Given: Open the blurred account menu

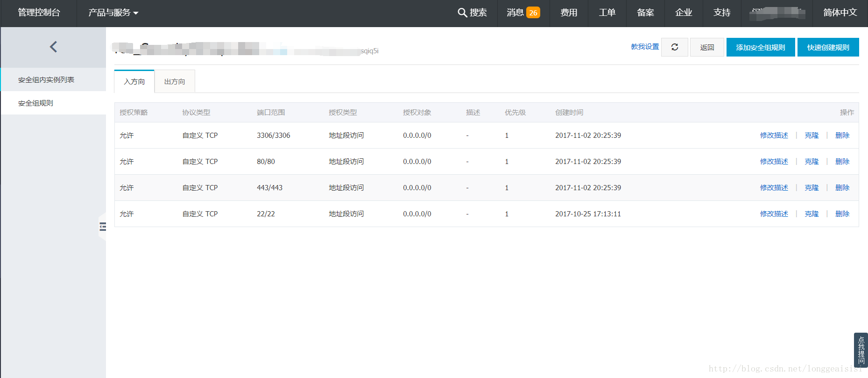Looking at the screenshot, I should [x=776, y=13].
